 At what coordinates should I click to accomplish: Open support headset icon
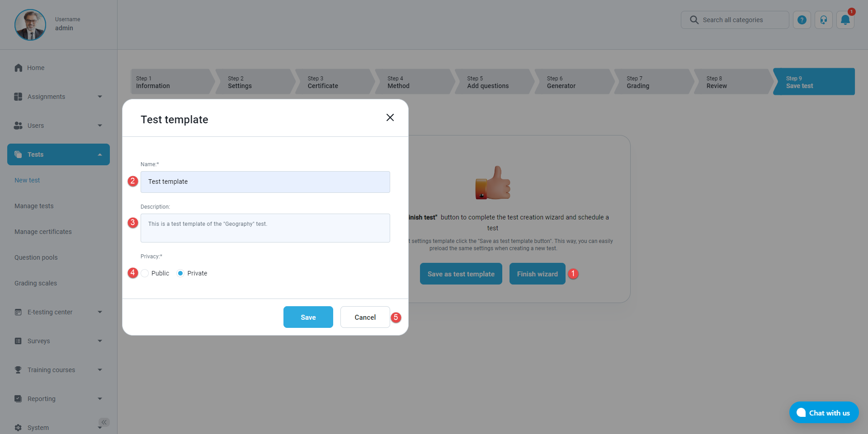pos(824,20)
